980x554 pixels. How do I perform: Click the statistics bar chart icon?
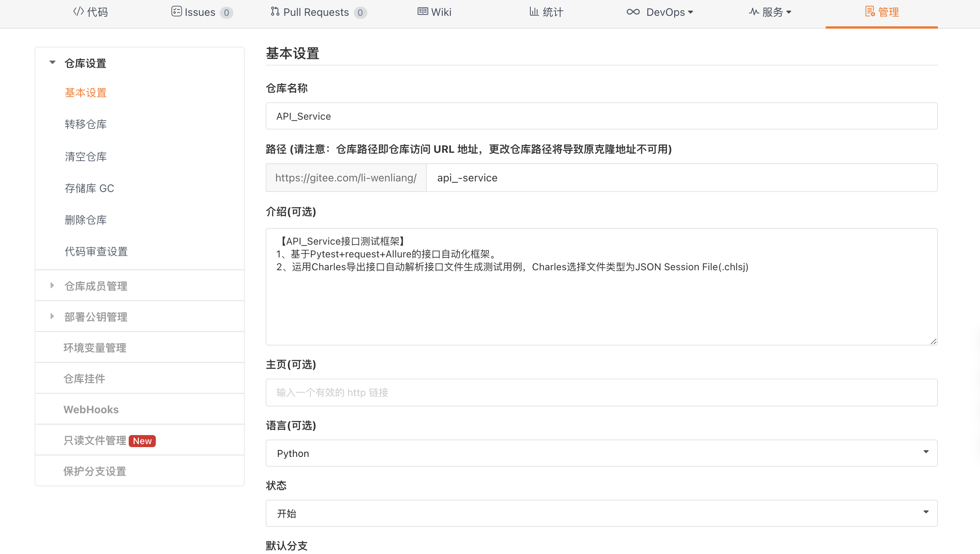click(x=534, y=12)
